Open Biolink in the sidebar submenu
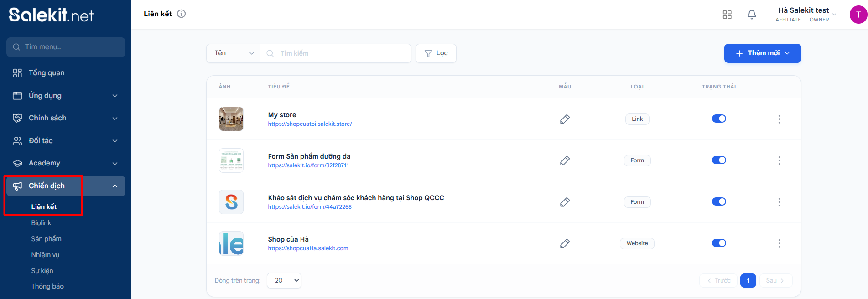The width and height of the screenshot is (868, 299). click(x=41, y=223)
